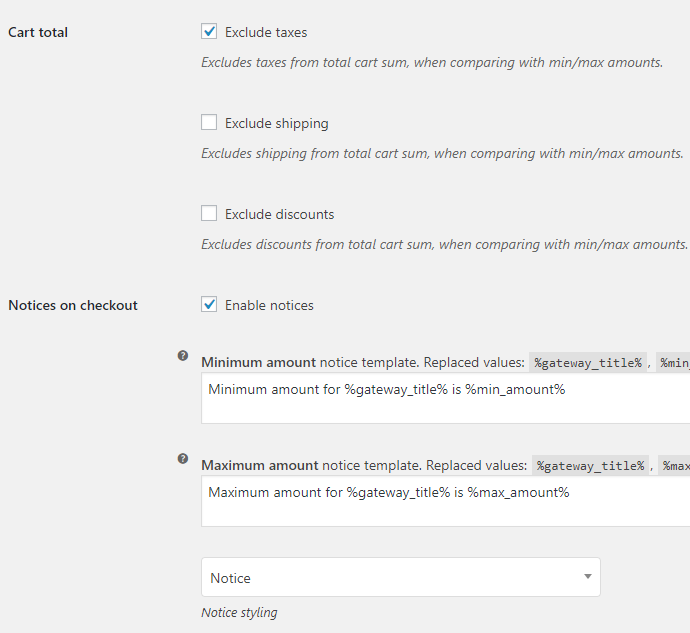Tick the Exclude discounts checkbox
690x633 pixels.
pyautogui.click(x=209, y=213)
